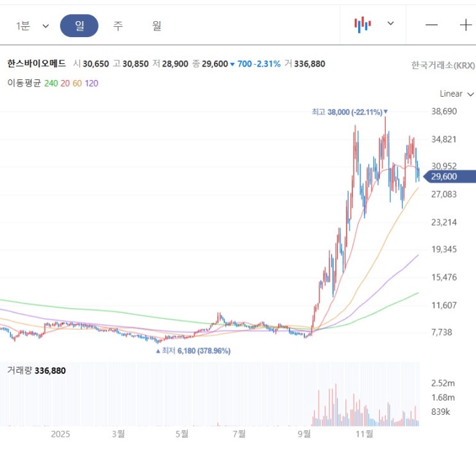Click the 19,345 price axis label
476x452 pixels.
coord(444,249)
